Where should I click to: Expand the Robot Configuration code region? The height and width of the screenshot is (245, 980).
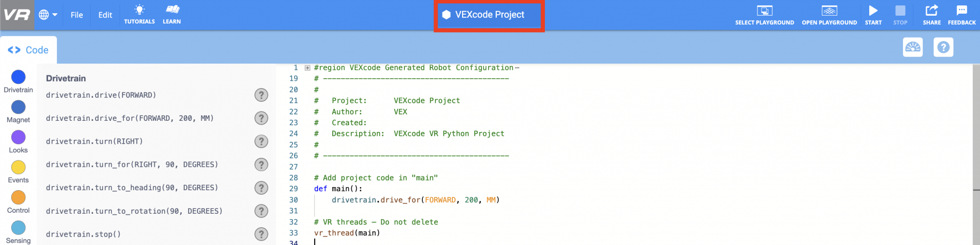[307, 68]
